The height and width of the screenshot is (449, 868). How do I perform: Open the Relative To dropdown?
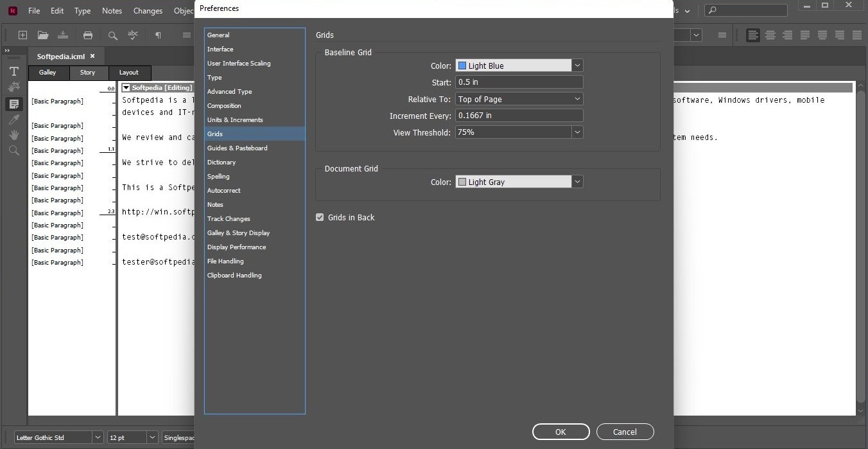(519, 99)
